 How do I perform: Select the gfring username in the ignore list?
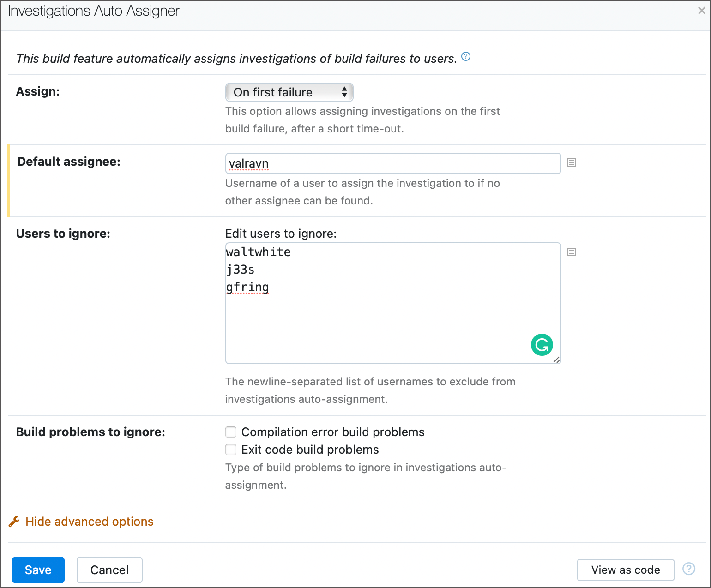coord(247,287)
